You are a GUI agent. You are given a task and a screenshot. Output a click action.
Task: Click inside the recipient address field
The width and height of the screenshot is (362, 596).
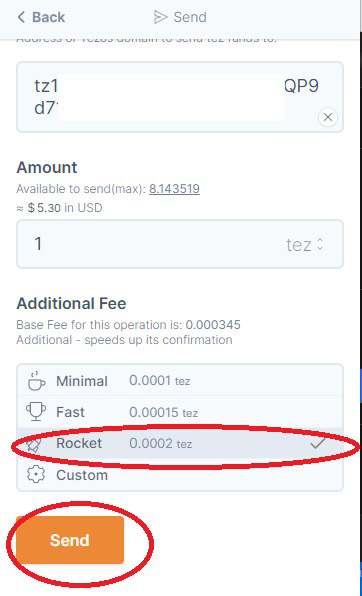180,97
